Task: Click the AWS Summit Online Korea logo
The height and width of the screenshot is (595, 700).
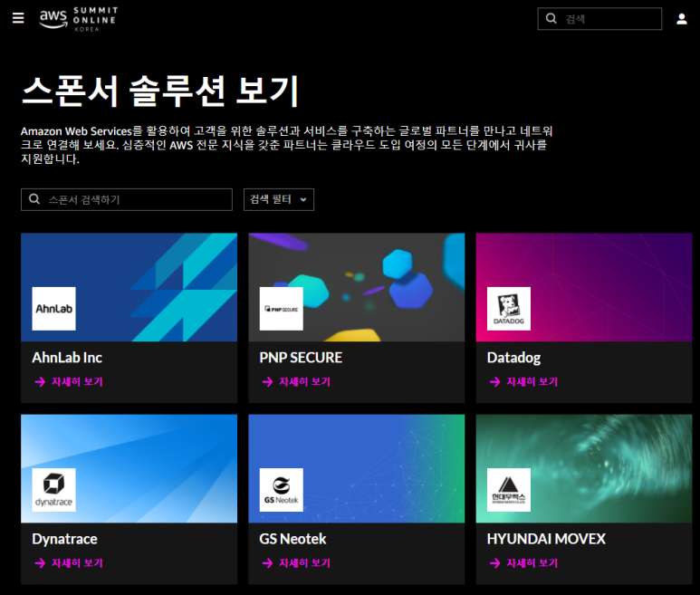Action: (79, 19)
